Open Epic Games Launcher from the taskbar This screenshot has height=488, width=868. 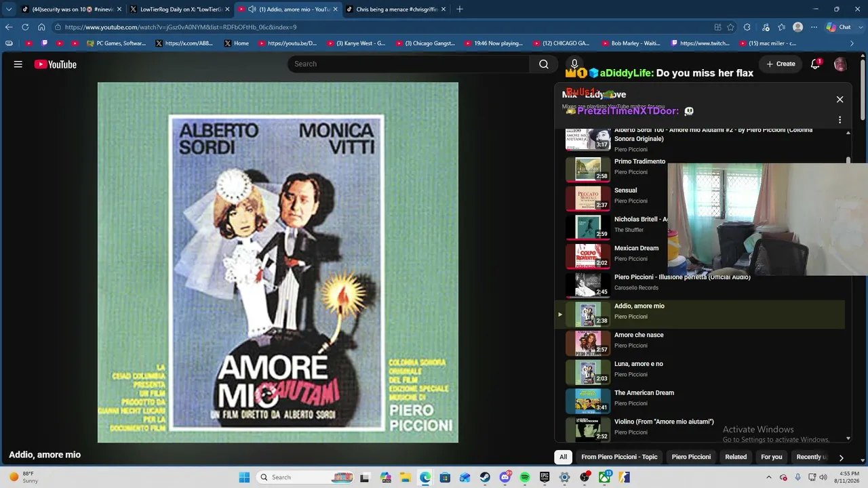click(x=545, y=477)
